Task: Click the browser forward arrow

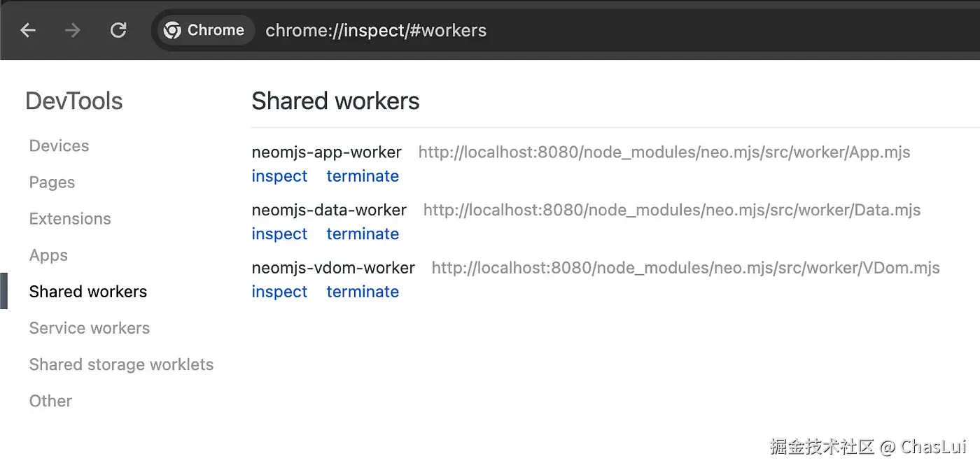Action: coord(72,30)
